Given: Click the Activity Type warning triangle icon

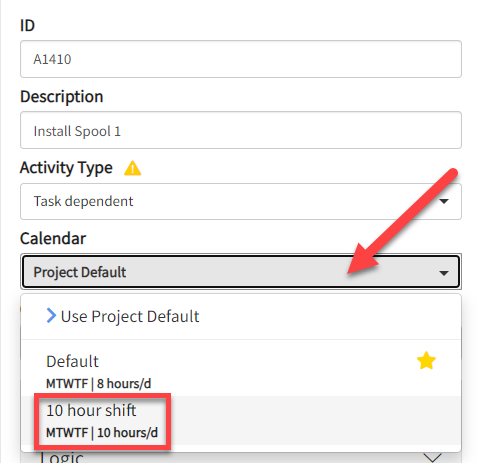Looking at the screenshot, I should tap(132, 168).
